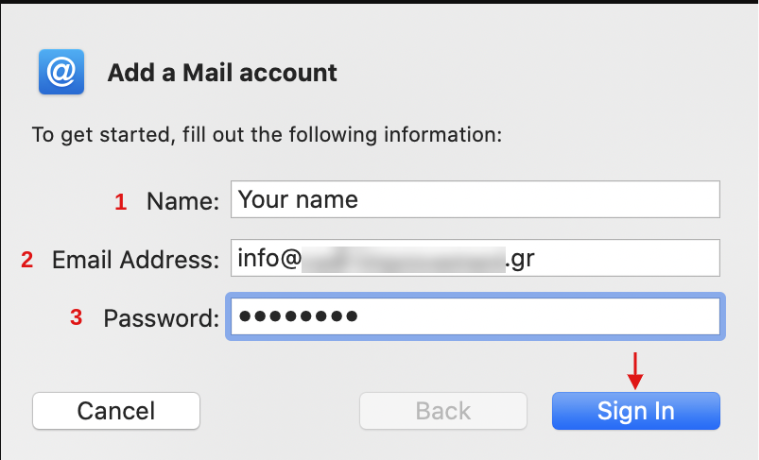Click the "Password:" label

[161, 318]
